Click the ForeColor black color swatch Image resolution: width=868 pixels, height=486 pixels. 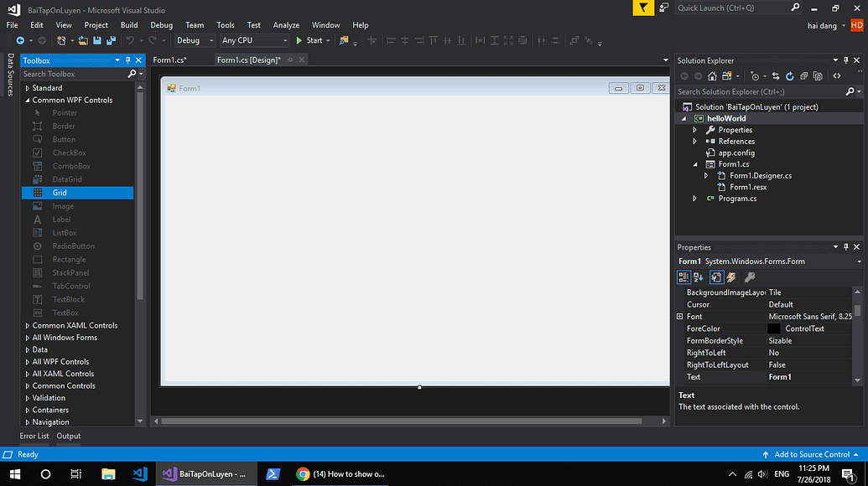tap(773, 328)
